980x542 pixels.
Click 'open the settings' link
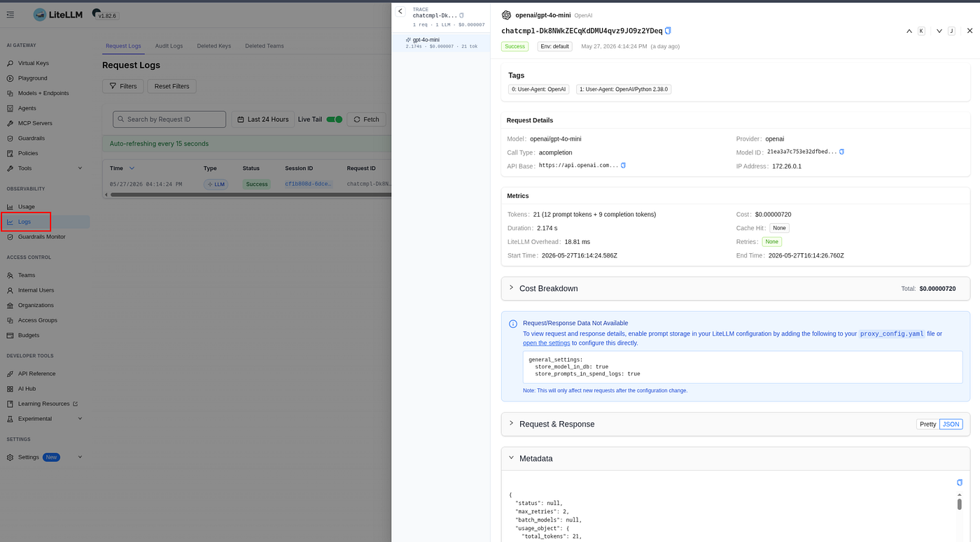coord(546,343)
